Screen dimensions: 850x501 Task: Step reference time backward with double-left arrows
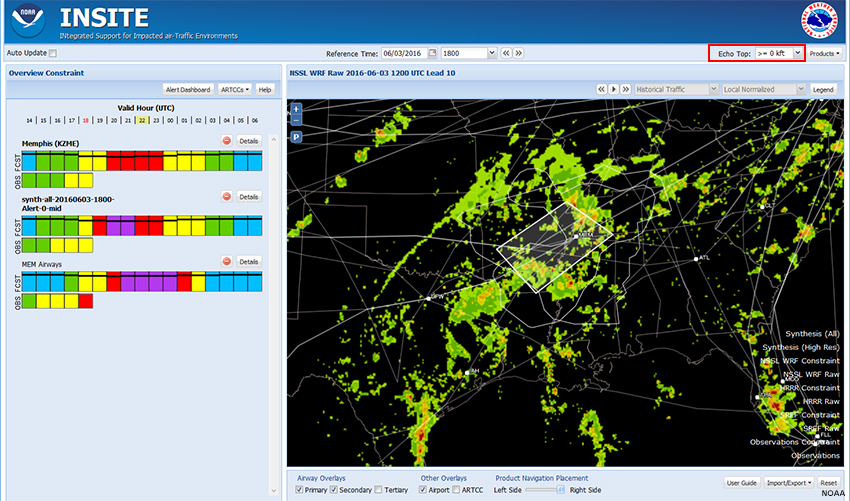[506, 53]
